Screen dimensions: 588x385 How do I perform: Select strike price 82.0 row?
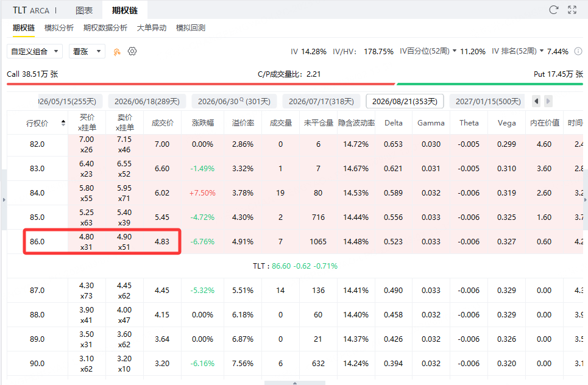pyautogui.click(x=295, y=144)
